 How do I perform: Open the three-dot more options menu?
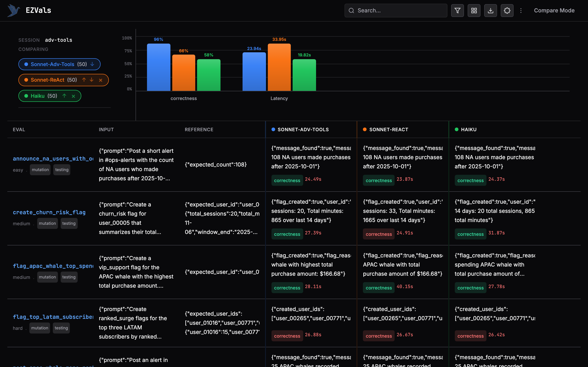pyautogui.click(x=521, y=11)
